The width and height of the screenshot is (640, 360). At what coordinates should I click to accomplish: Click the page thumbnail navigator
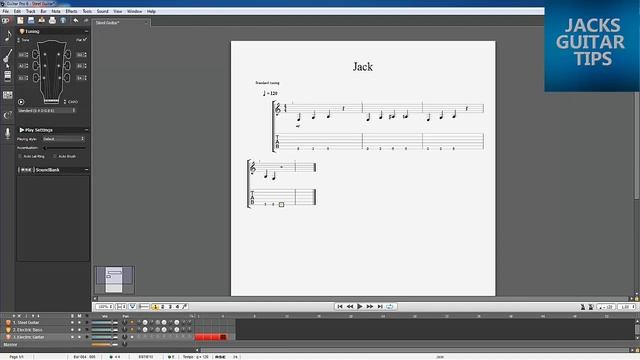114,280
